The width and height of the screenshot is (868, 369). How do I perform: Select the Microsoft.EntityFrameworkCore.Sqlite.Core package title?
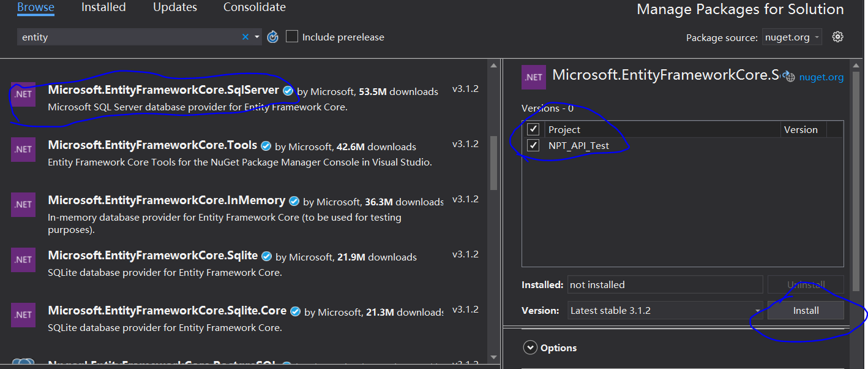point(167,311)
